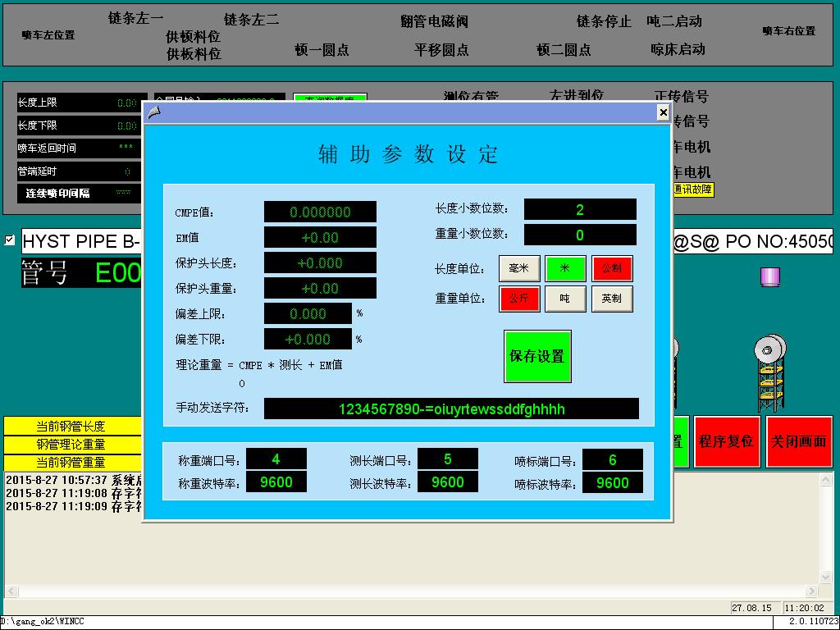Toggle the checkbox beside HYST PIPE text
This screenshot has height=630, width=840.
click(10, 240)
